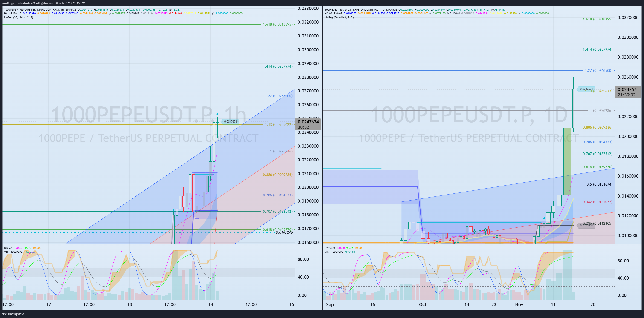Click the 1.27 (0.0266500) Fibonacci label on the 1D chart
Viewport: 644px width, 318px height.
click(x=598, y=70)
